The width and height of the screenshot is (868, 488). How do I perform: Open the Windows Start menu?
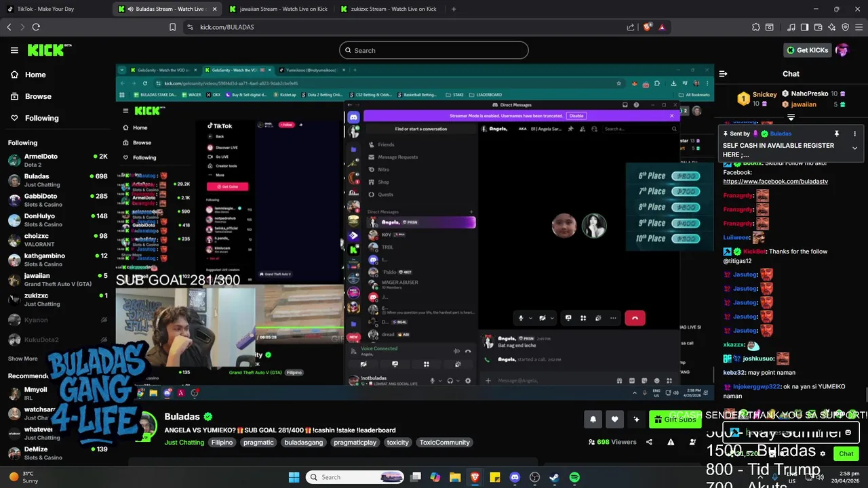(x=294, y=477)
